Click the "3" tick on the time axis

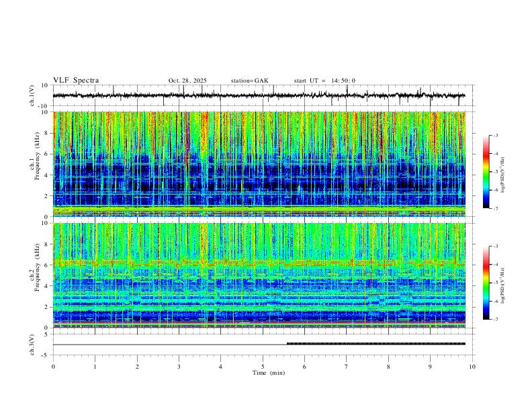[179, 367]
